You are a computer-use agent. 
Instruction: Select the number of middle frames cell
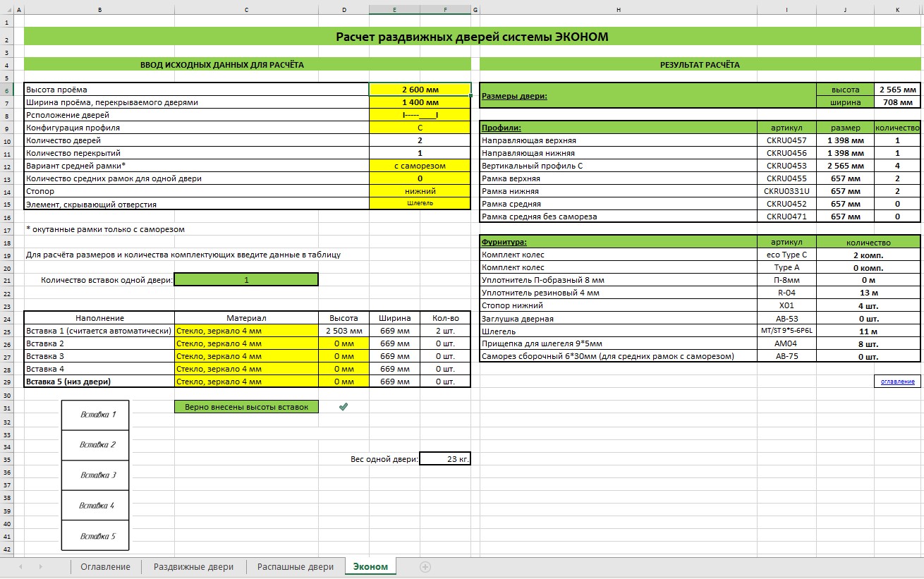click(x=420, y=178)
